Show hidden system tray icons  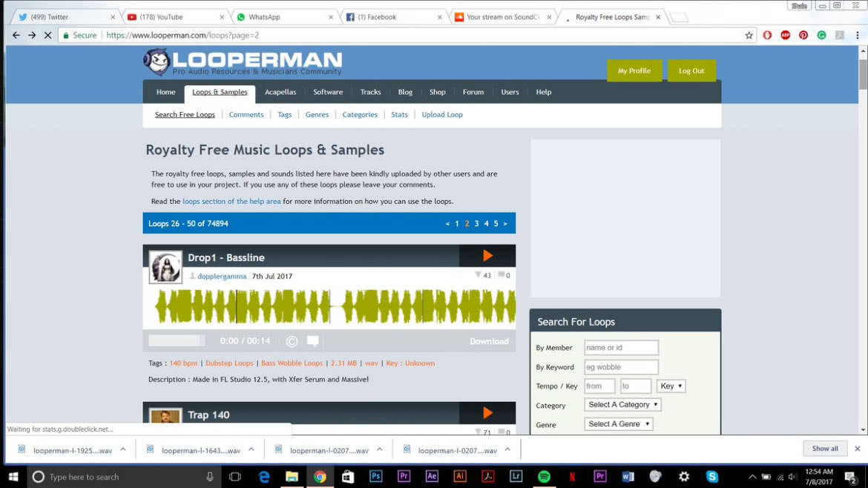(752, 477)
